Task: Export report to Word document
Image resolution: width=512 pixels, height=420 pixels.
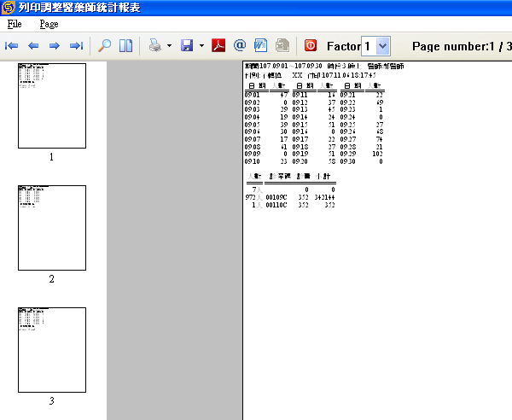Action: (260, 45)
